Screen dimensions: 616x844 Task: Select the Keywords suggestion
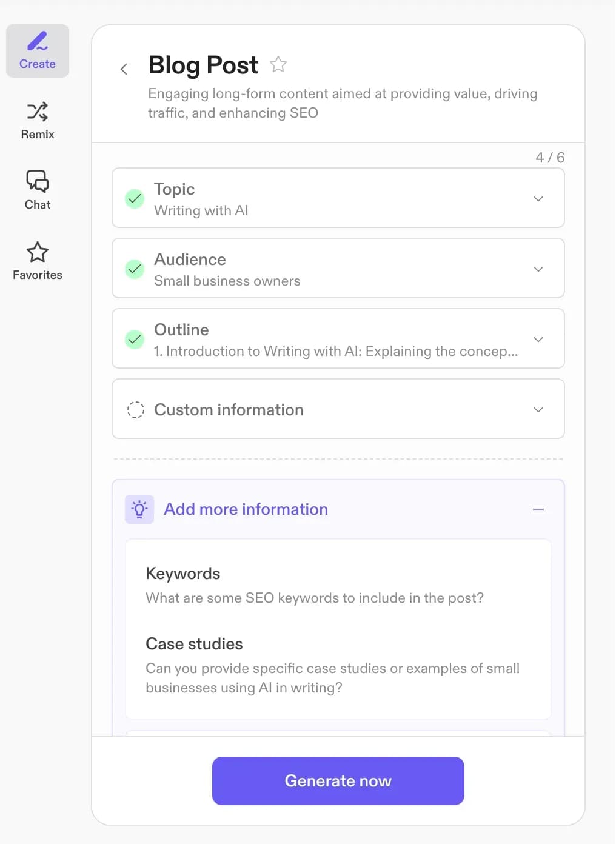click(338, 585)
